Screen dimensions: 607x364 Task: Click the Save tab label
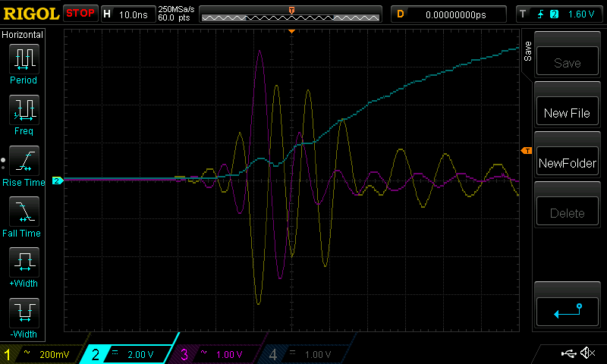[x=527, y=52]
